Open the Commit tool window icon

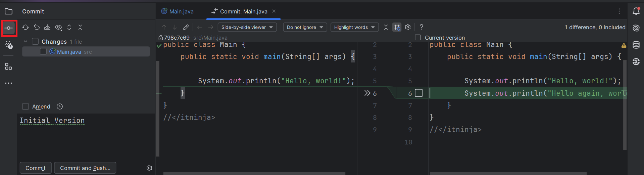pos(9,28)
